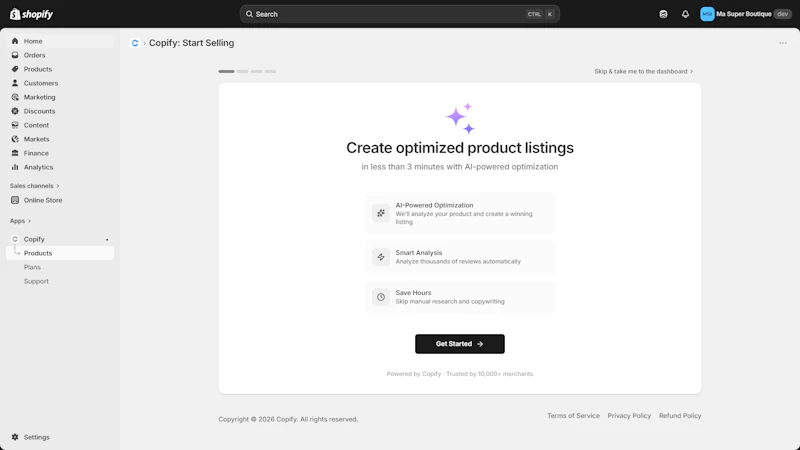Click the second onboarding progress step
This screenshot has width=800, height=450.
click(x=242, y=71)
